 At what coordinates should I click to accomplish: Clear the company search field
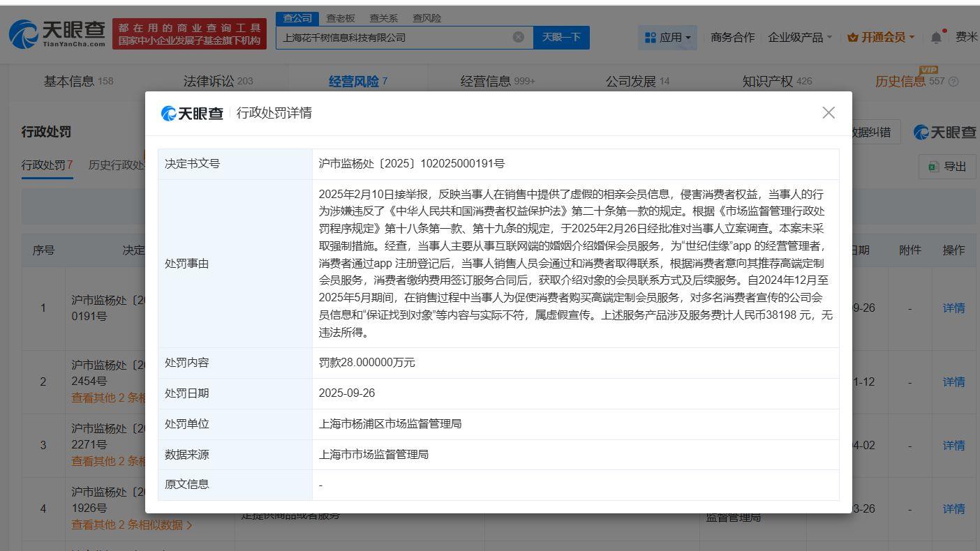coord(519,37)
